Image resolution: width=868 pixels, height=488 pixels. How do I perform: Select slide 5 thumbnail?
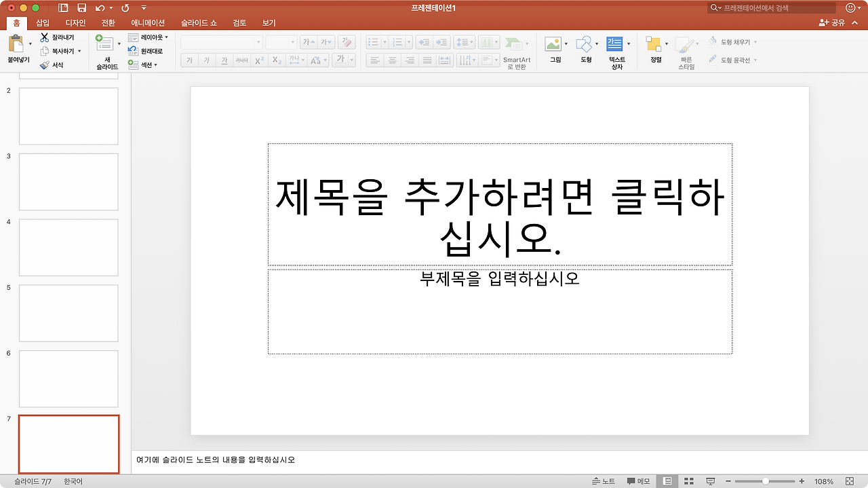click(x=68, y=313)
